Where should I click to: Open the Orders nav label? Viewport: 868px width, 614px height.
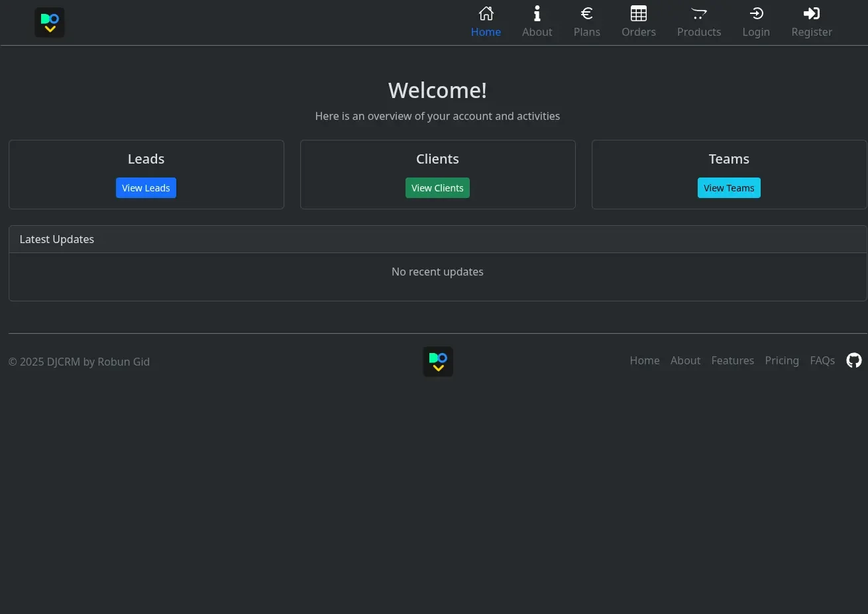coord(639,32)
